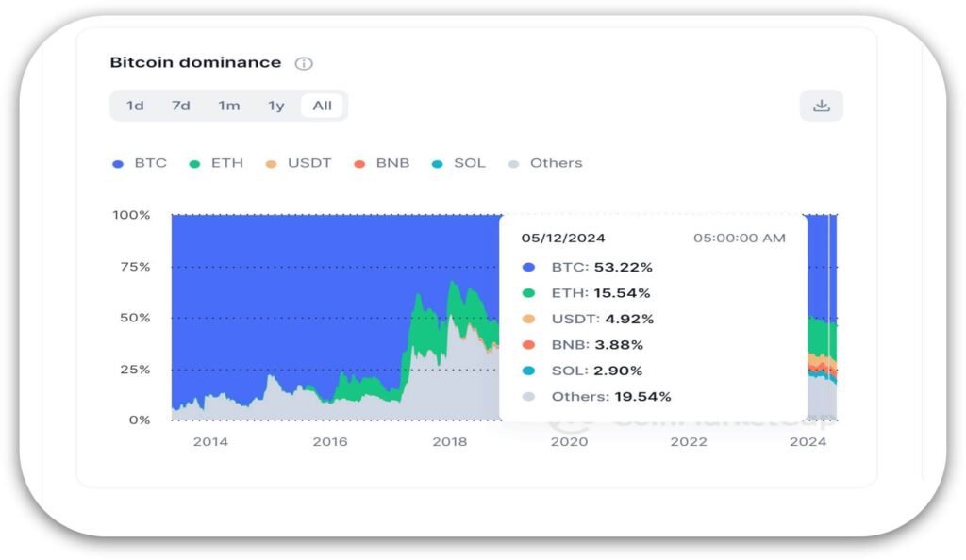Download the chart with the download icon

pos(822,106)
